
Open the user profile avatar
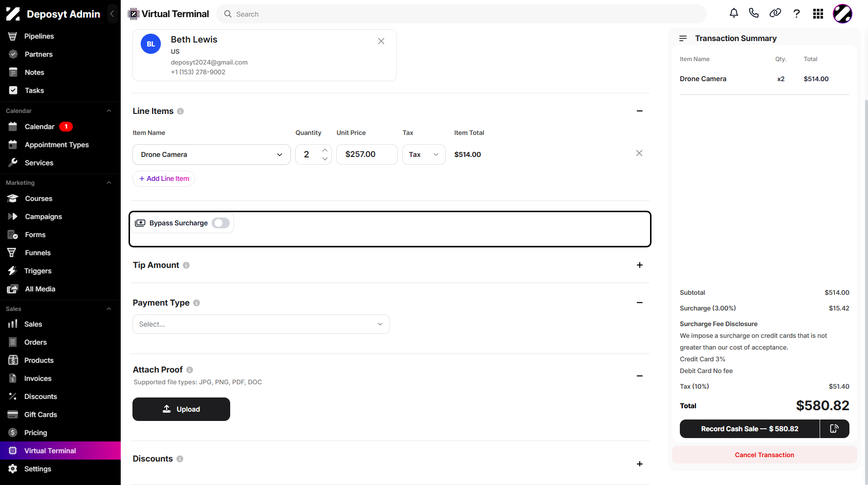[x=843, y=14]
